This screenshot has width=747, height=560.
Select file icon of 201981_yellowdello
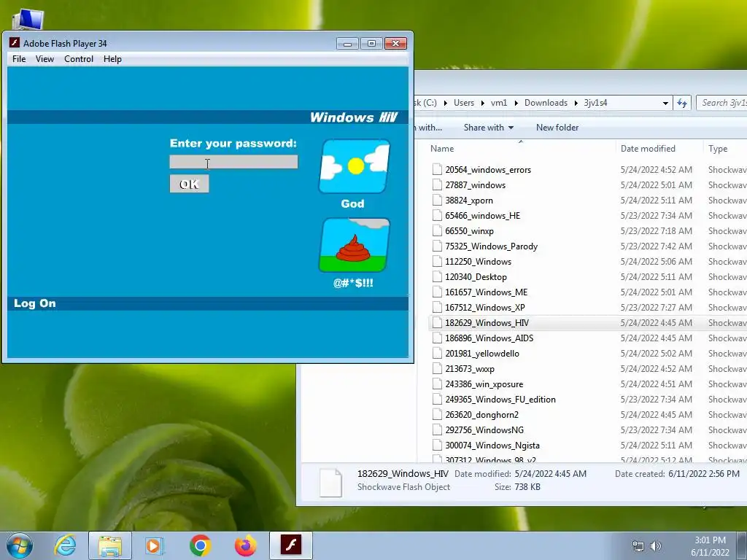coord(437,354)
